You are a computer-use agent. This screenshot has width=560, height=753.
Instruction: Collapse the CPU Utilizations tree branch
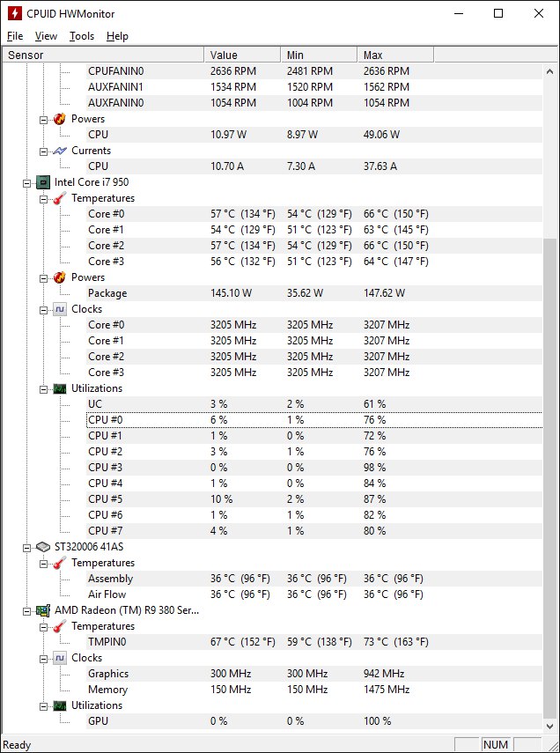tap(44, 388)
